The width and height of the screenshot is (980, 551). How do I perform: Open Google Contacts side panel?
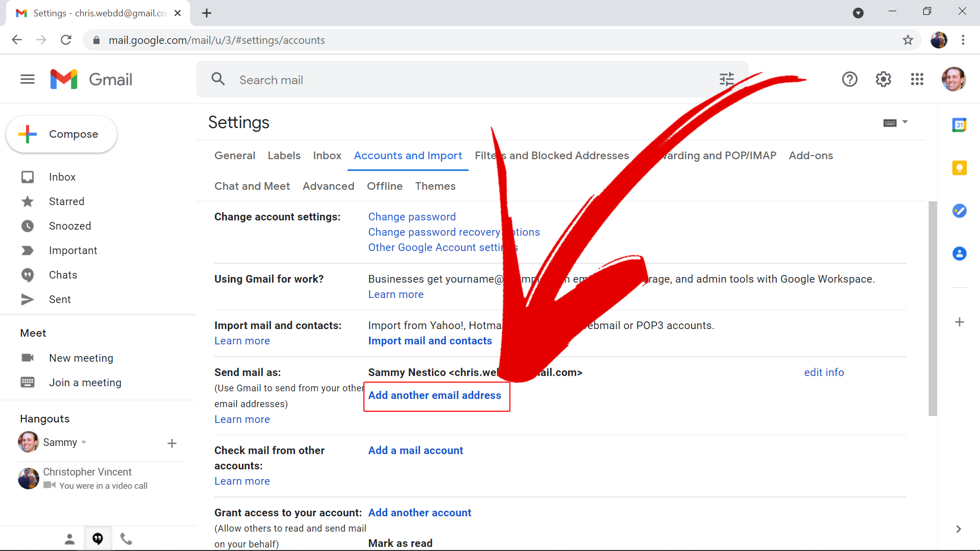[x=959, y=254]
